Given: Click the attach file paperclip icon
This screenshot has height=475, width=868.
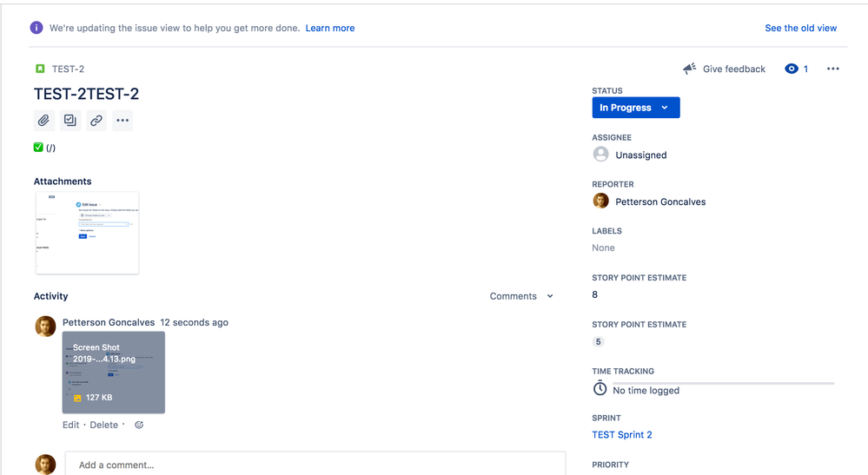Looking at the screenshot, I should tap(43, 120).
